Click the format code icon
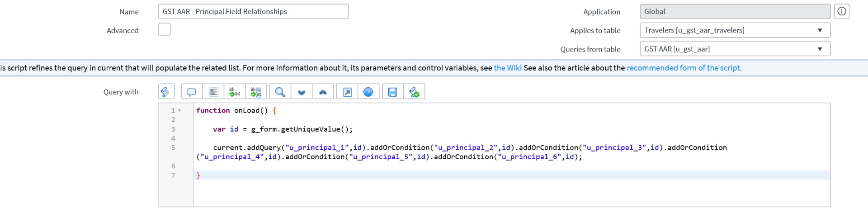Screen dimensions: 868x212 213,92
